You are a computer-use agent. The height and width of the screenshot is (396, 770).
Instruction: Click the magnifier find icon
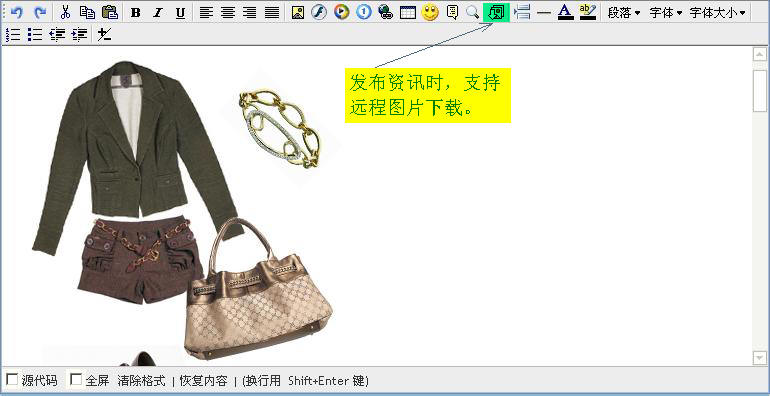[x=472, y=12]
